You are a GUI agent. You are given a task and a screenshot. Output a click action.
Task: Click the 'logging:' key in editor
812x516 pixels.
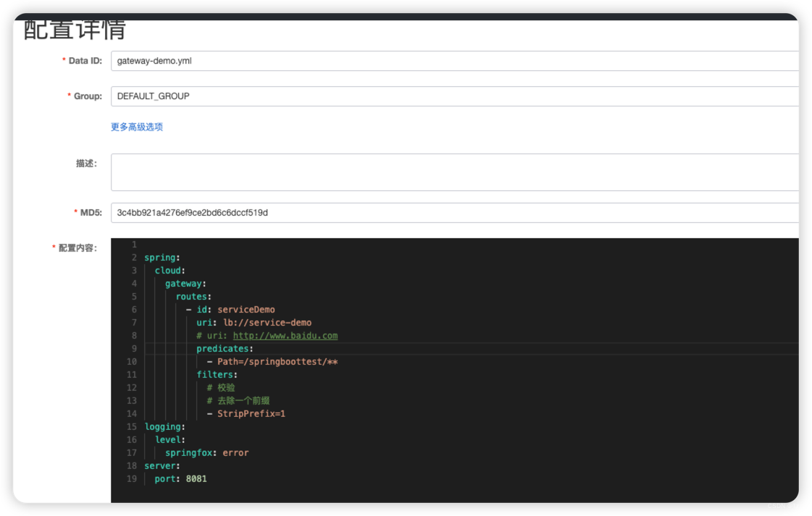point(164,426)
